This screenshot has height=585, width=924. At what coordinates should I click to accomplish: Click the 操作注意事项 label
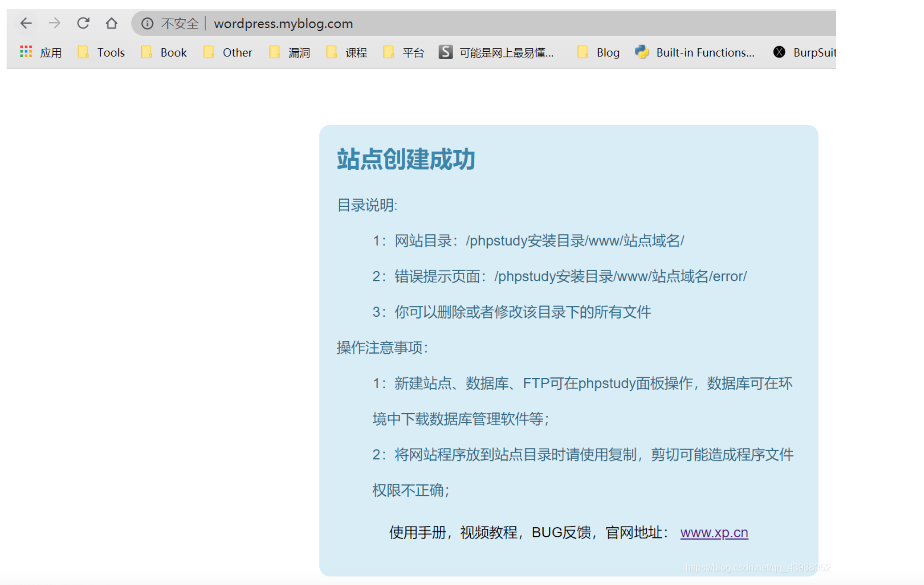coord(382,348)
